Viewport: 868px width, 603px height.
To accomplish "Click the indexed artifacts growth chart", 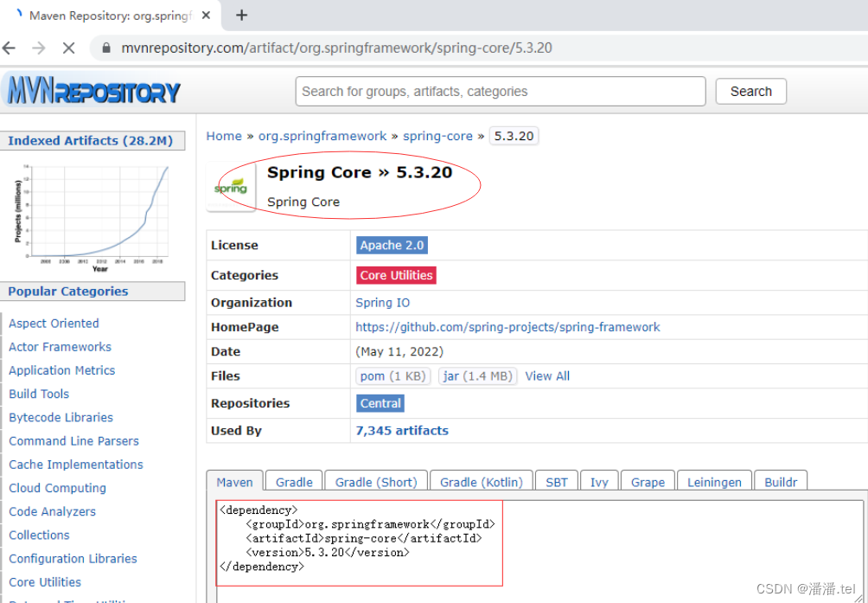I will pos(92,217).
